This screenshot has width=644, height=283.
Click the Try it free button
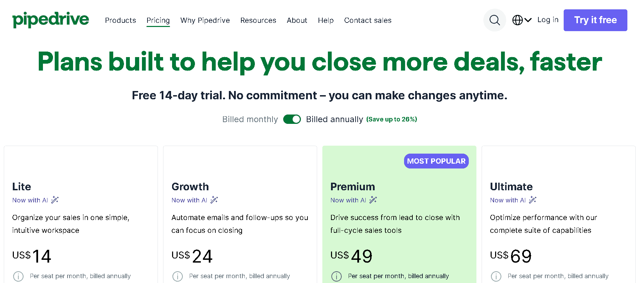595,20
